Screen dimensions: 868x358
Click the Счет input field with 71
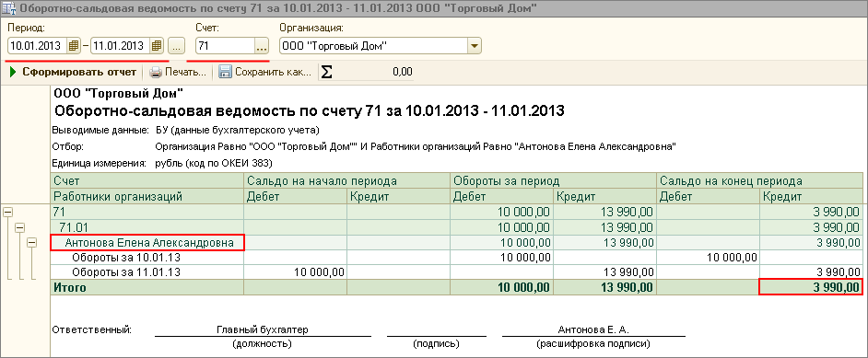[226, 46]
